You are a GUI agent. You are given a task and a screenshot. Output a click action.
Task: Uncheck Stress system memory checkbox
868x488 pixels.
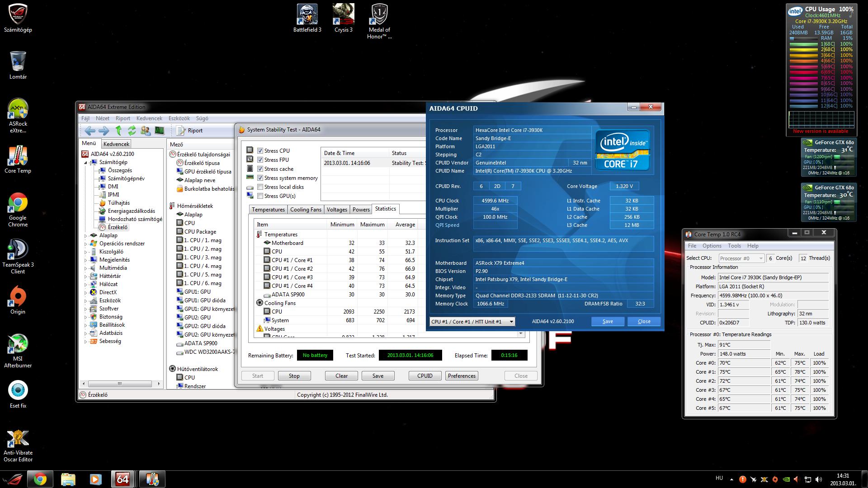coord(260,178)
